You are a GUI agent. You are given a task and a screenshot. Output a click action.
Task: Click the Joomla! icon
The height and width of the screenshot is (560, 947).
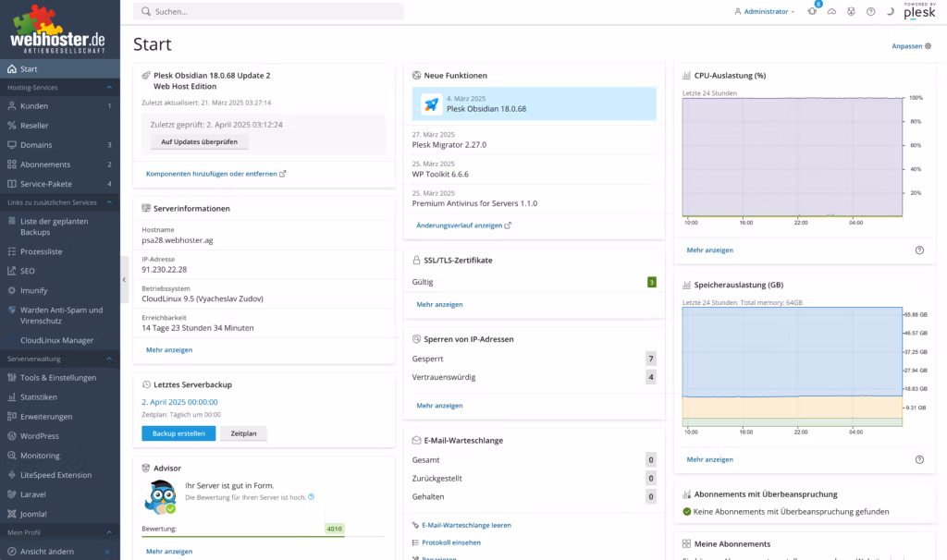pyautogui.click(x=11, y=514)
